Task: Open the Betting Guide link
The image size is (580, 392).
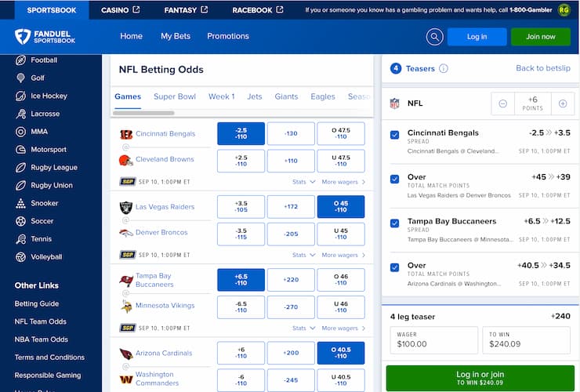Action: (x=37, y=304)
